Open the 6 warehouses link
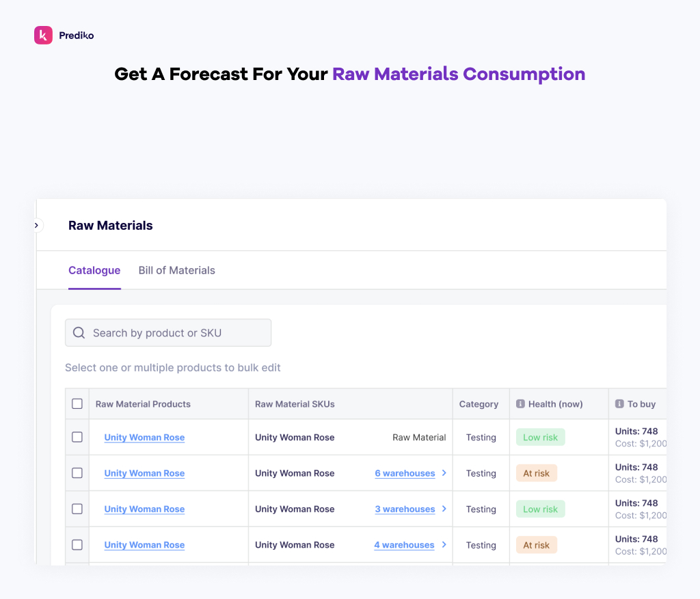 click(405, 473)
